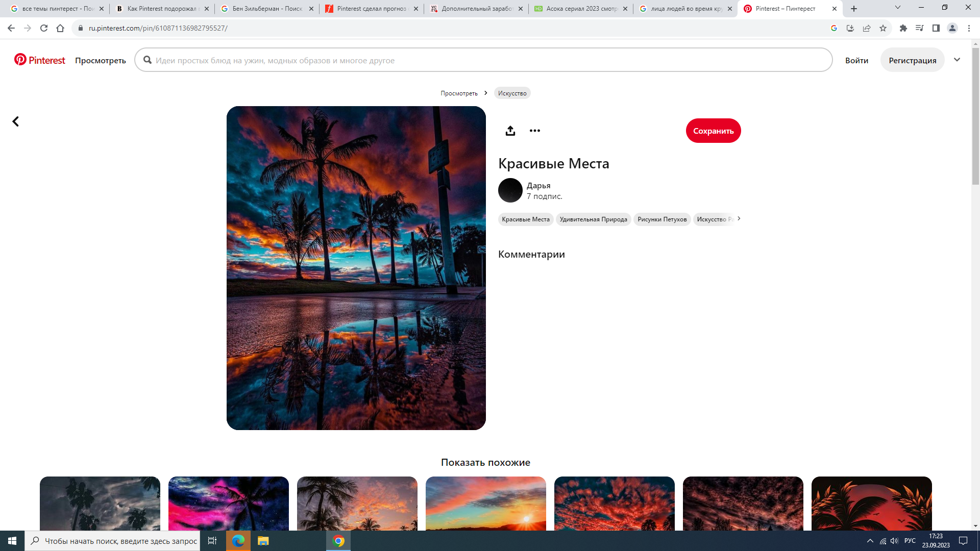Switch to tab 'Бен Зильберман - Поиск'
The width and height of the screenshot is (980, 551).
click(267, 9)
